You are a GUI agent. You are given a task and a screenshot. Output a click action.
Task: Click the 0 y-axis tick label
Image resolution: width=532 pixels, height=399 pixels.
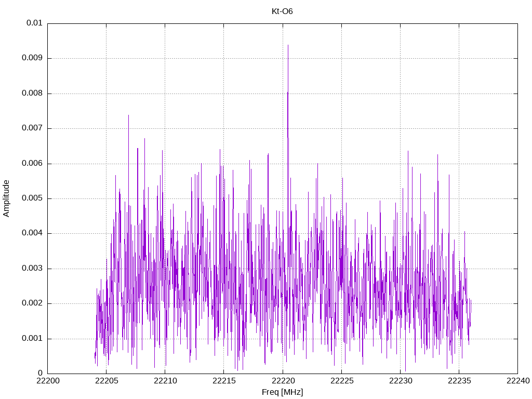point(41,374)
